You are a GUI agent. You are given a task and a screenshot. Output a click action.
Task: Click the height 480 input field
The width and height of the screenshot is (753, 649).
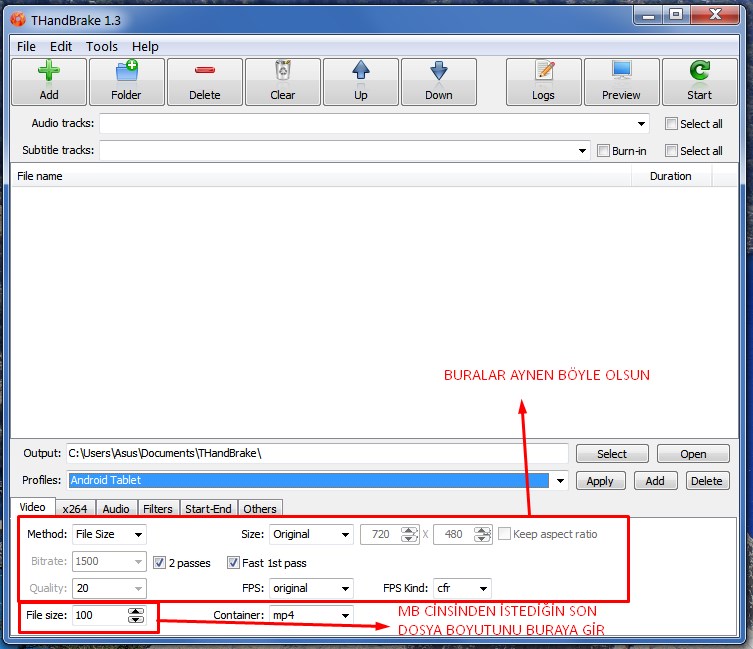click(453, 534)
